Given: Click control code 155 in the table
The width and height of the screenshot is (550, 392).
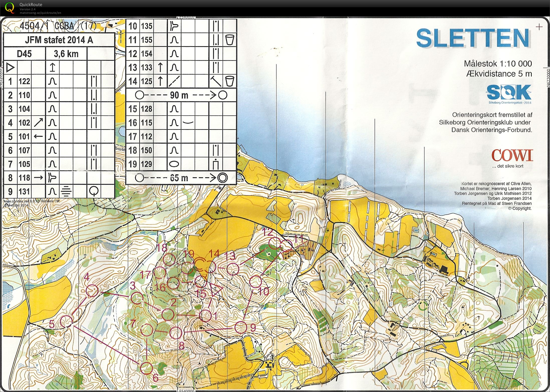Looking at the screenshot, I should tap(147, 40).
